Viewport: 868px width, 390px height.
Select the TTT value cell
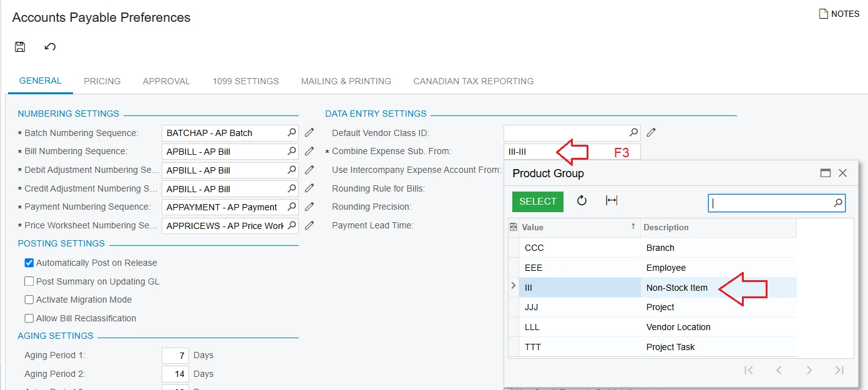(x=580, y=347)
